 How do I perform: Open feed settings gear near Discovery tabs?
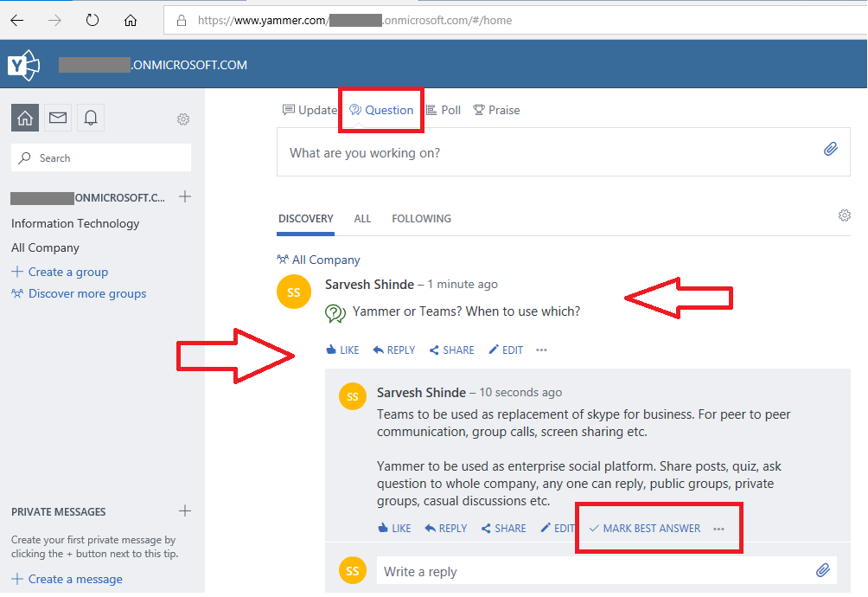[844, 215]
